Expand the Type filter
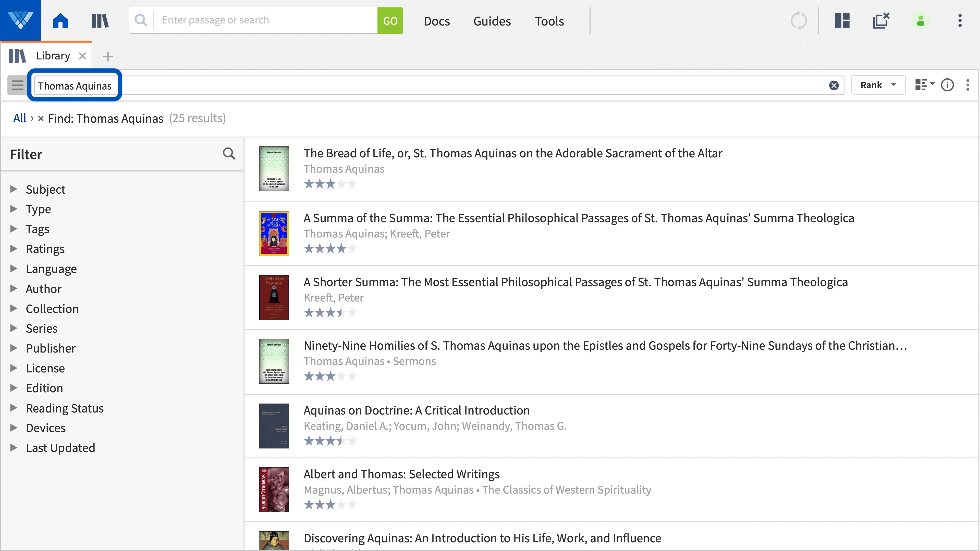The image size is (980, 551). (14, 209)
